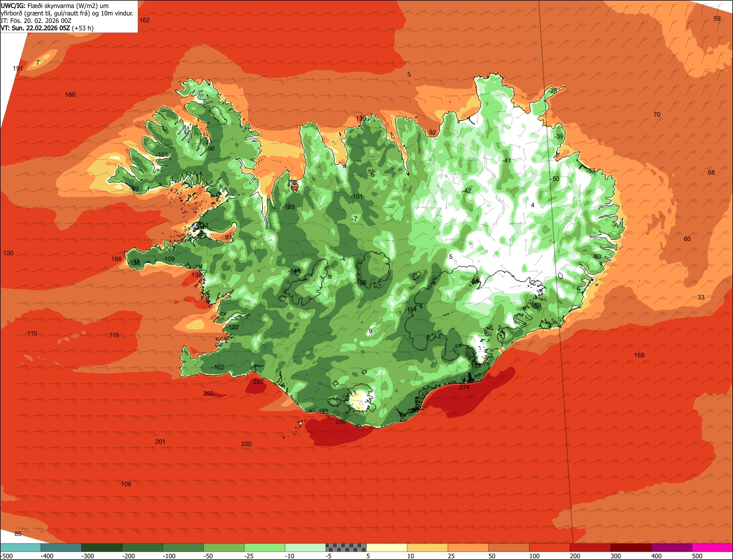The image size is (733, 560).
Task: Click the '-4' value in west-central Iceland
Action: (342, 259)
